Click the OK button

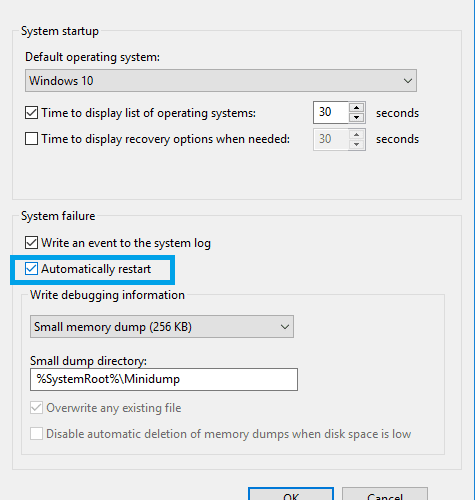tap(291, 495)
